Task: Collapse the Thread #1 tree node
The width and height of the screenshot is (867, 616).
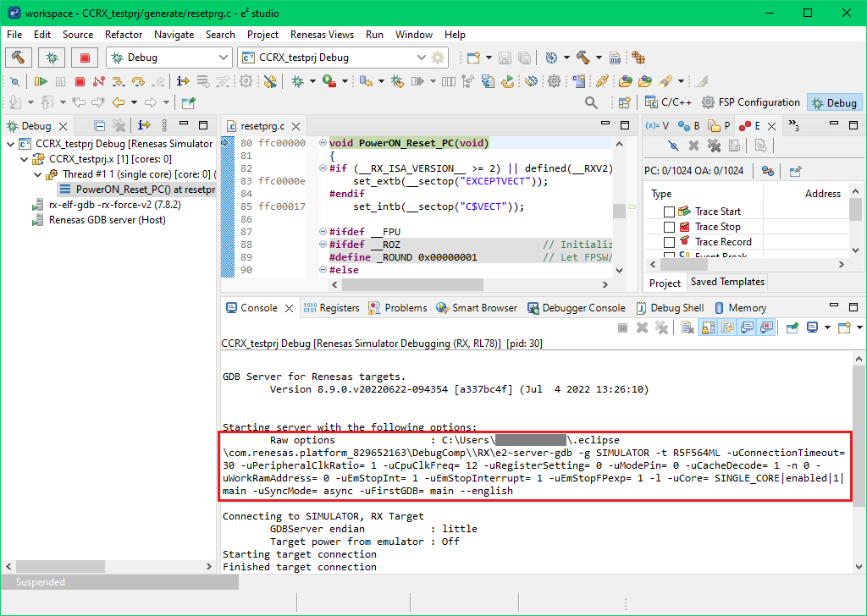Action: coord(39,174)
